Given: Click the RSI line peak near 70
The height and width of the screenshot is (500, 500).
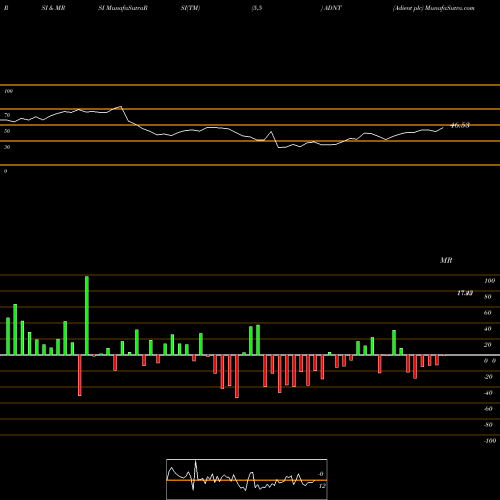Looking at the screenshot, I should (x=121, y=107).
